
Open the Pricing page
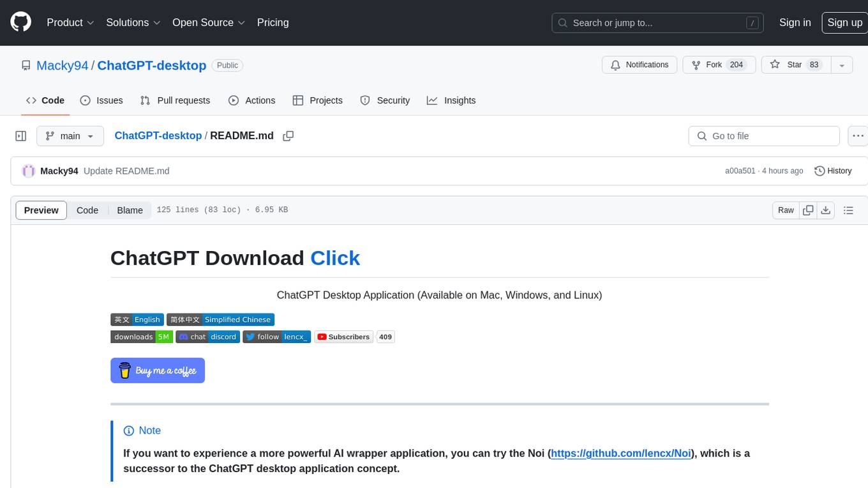tap(273, 22)
